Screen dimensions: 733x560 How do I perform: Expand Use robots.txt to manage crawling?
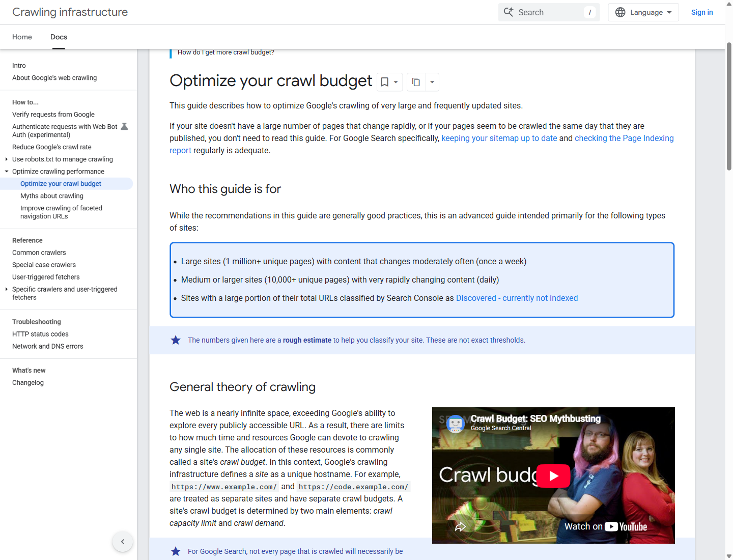(x=6, y=159)
